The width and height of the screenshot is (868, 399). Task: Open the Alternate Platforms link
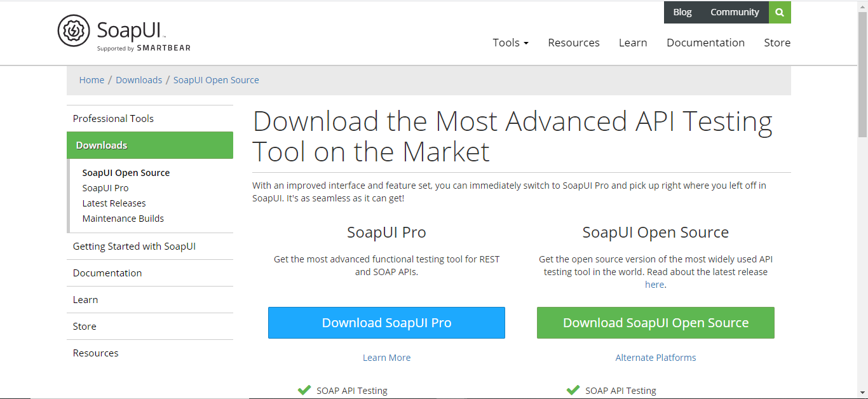(655, 358)
